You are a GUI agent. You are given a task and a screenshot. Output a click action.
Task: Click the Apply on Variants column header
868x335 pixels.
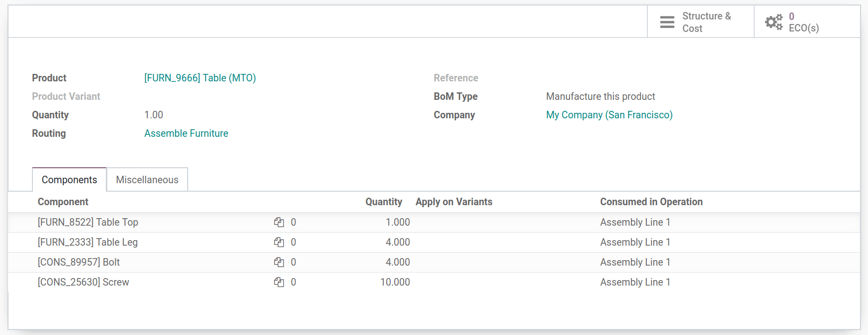click(454, 202)
